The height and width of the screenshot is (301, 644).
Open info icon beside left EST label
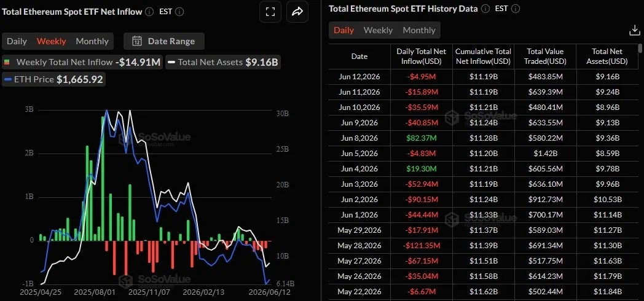coord(180,12)
